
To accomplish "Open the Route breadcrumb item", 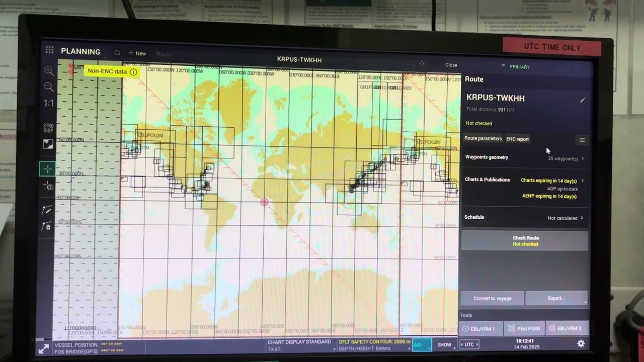I will pyautogui.click(x=164, y=54).
